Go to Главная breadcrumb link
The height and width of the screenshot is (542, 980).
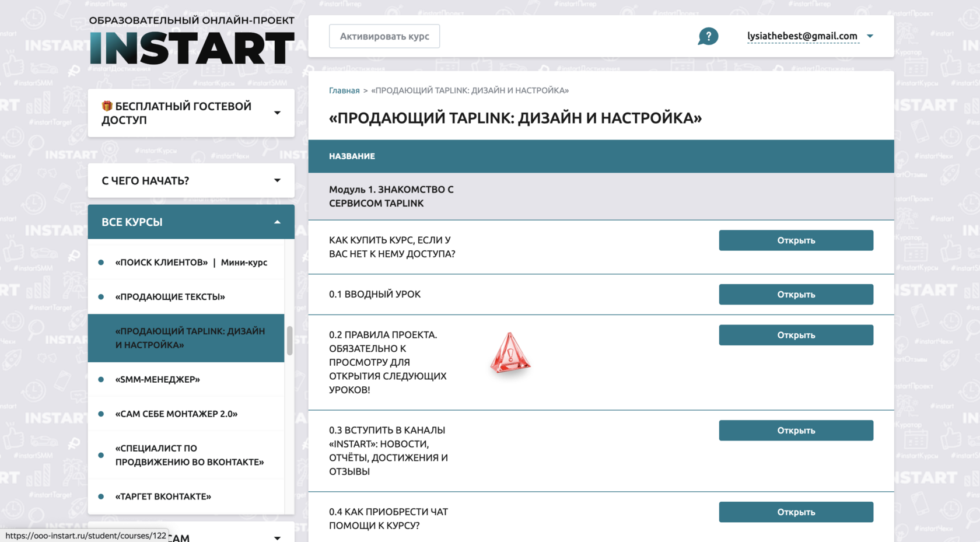(x=344, y=90)
